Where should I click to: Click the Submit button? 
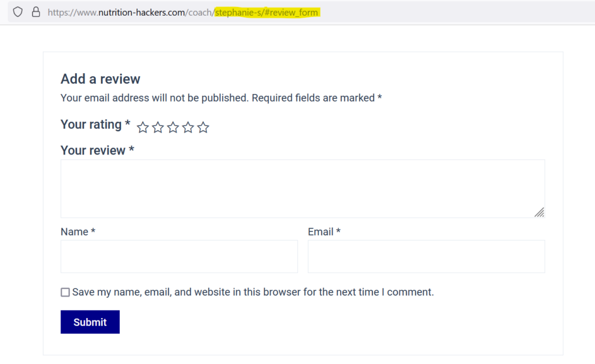click(90, 322)
